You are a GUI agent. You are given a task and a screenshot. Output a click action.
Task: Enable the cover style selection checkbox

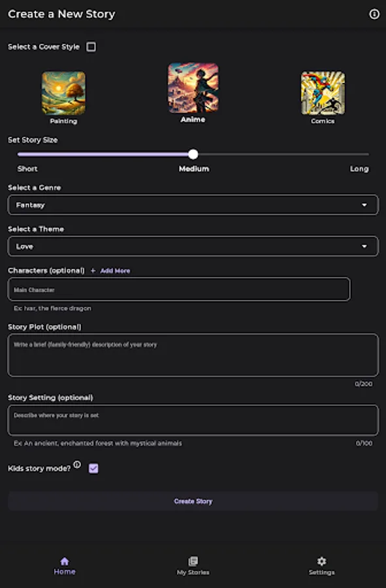[91, 46]
